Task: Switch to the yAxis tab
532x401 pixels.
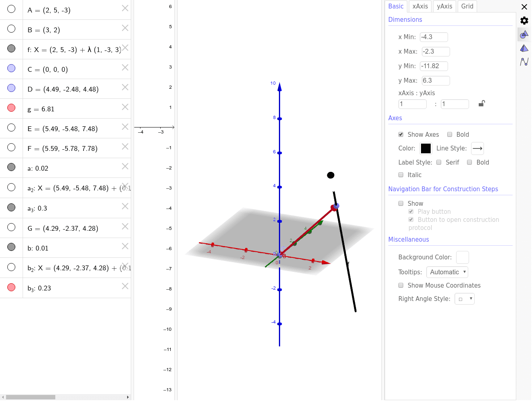Action: click(444, 6)
